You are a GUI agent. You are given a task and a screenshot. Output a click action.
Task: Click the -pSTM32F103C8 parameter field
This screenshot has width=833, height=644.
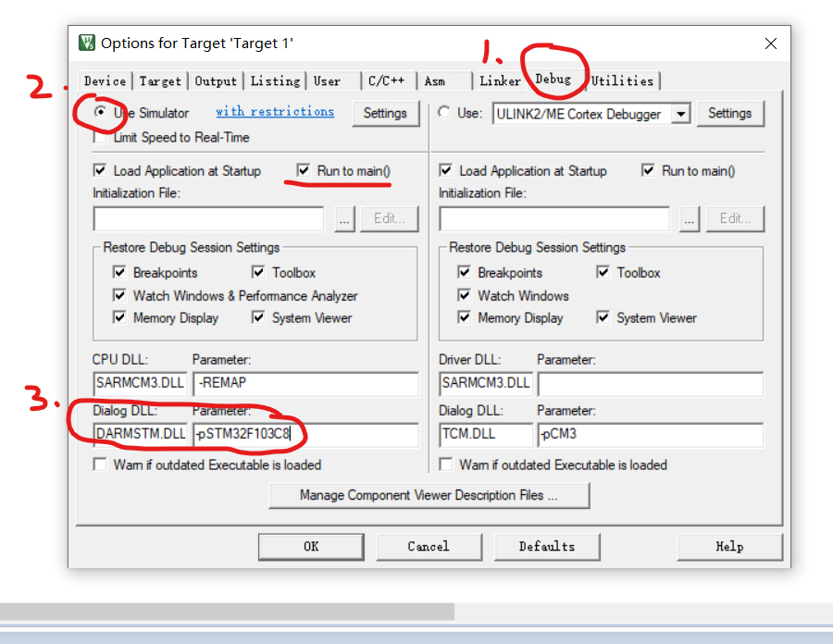[x=306, y=434]
